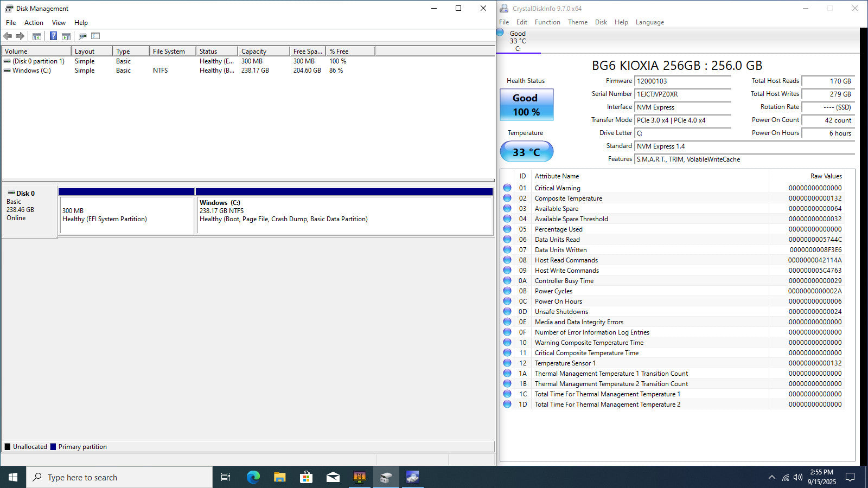Open Microsoft Store from the taskbar
Image resolution: width=868 pixels, height=488 pixels.
(306, 477)
